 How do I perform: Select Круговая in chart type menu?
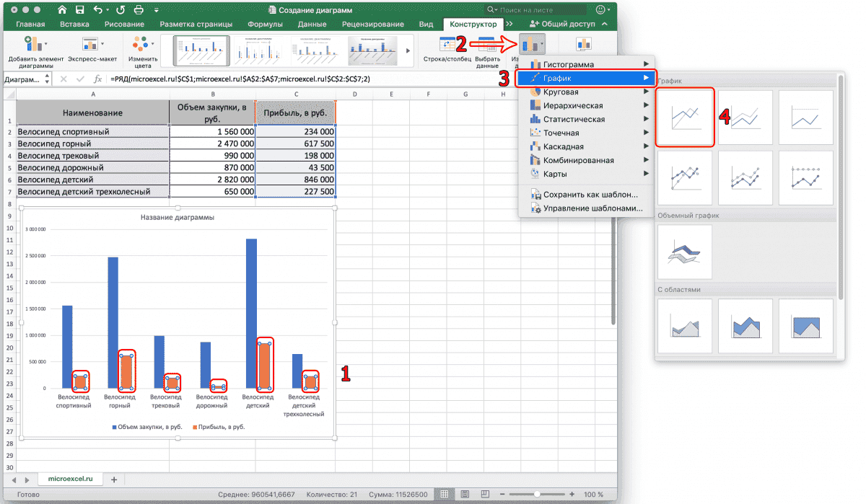[561, 92]
